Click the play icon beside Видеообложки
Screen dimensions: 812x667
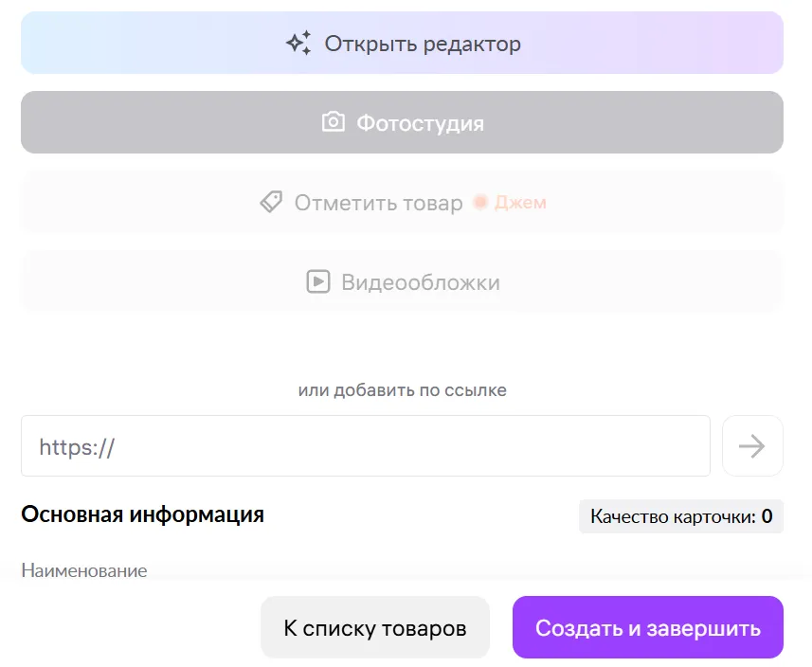[x=318, y=282]
